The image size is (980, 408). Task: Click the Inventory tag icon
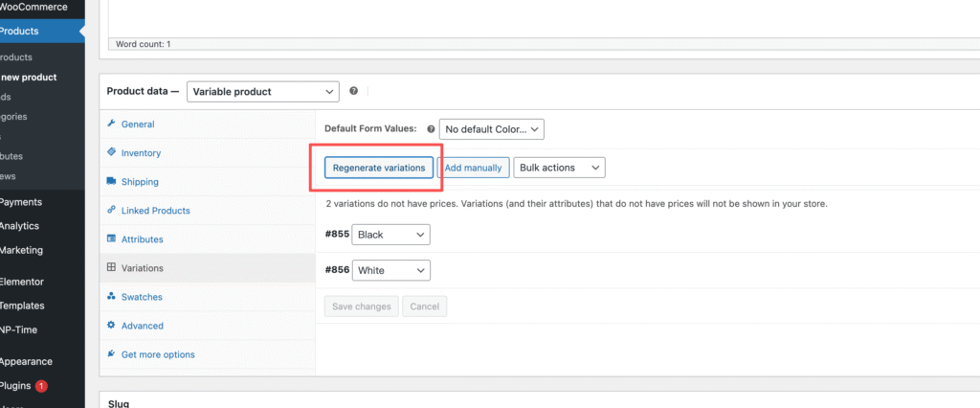coord(112,152)
